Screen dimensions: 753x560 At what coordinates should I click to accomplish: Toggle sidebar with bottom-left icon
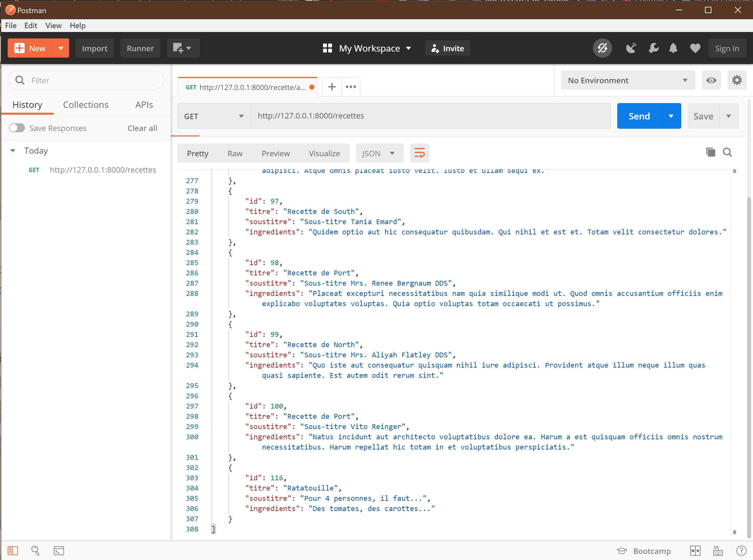pos(12,550)
